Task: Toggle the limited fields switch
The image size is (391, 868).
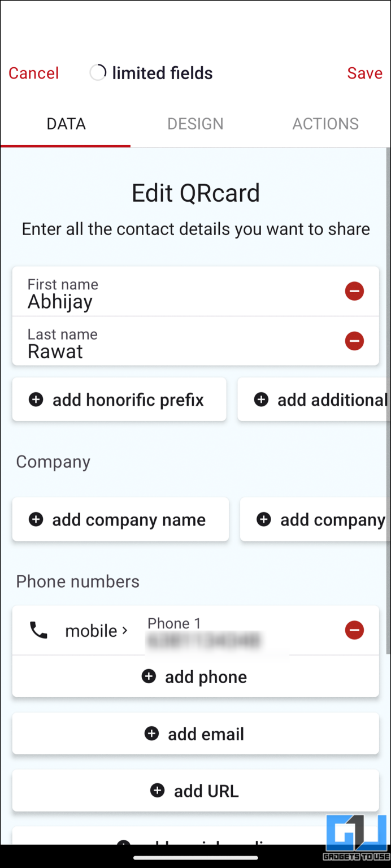Action: (97, 72)
